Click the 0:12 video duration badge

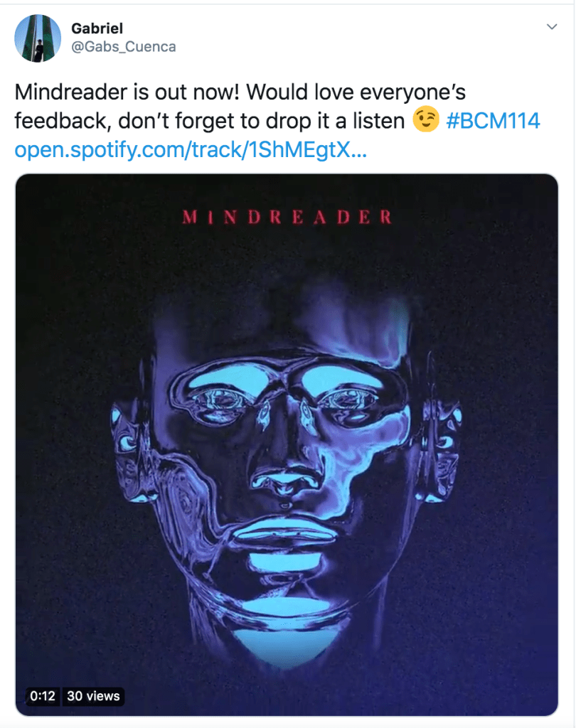pos(42,696)
